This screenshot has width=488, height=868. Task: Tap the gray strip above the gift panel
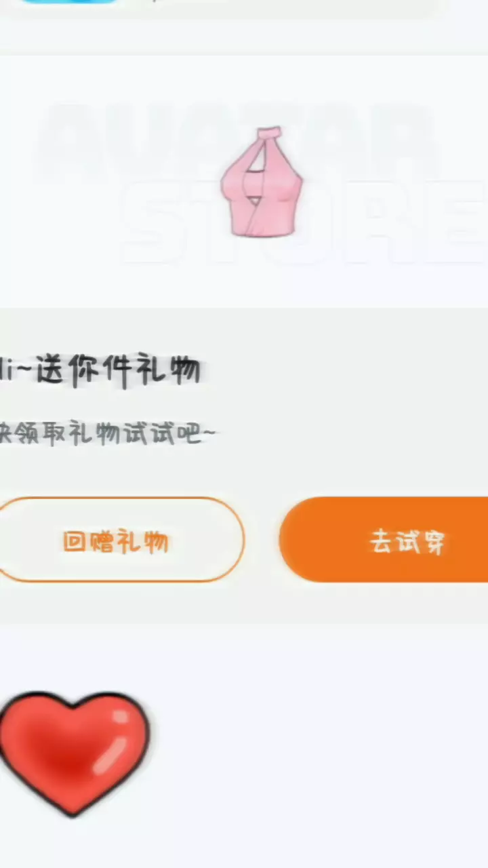244,37
